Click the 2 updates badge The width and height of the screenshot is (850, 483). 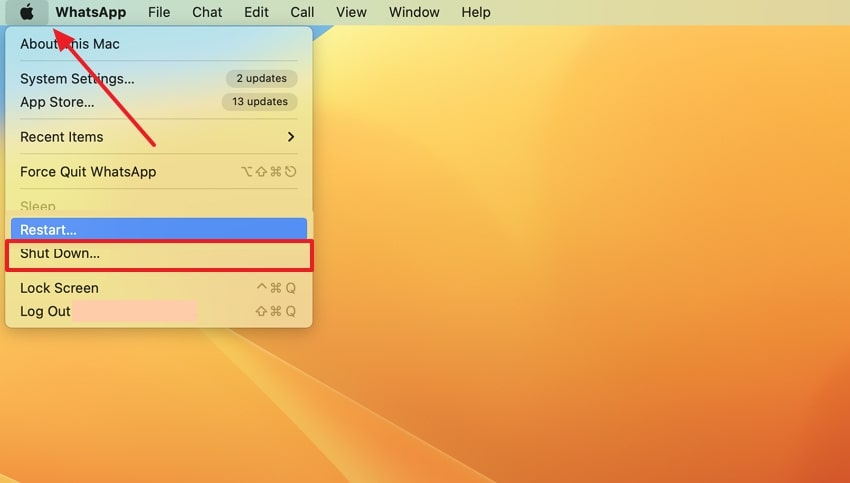262,79
